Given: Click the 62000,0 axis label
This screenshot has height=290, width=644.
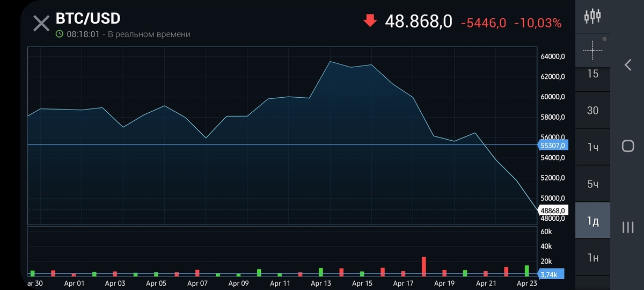Looking at the screenshot, I should pos(552,77).
